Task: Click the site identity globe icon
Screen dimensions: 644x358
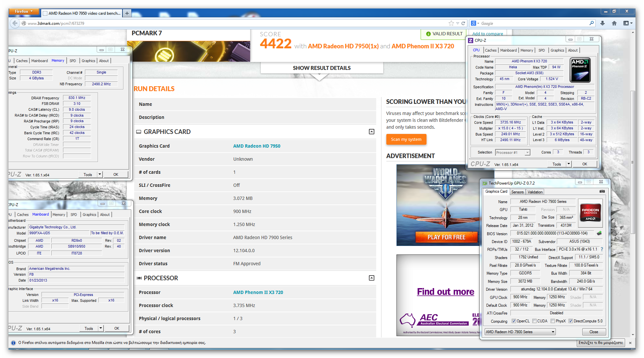Action: coord(24,23)
